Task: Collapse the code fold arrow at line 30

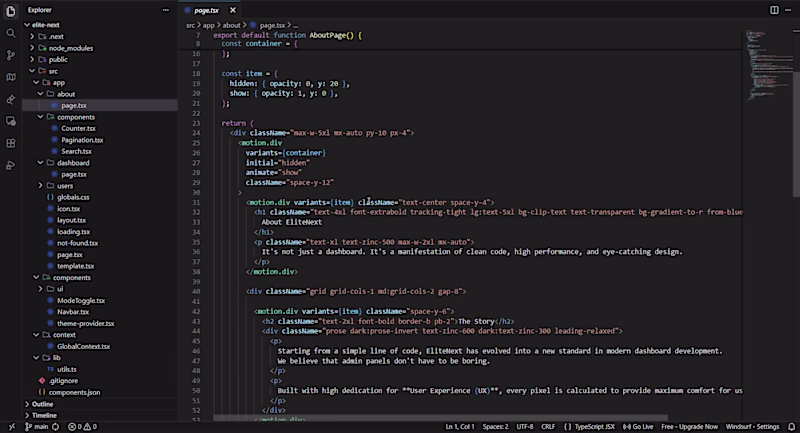Action: click(240, 193)
